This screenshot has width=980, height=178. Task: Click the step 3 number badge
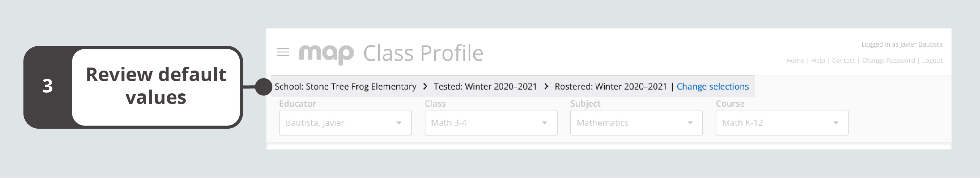(47, 86)
